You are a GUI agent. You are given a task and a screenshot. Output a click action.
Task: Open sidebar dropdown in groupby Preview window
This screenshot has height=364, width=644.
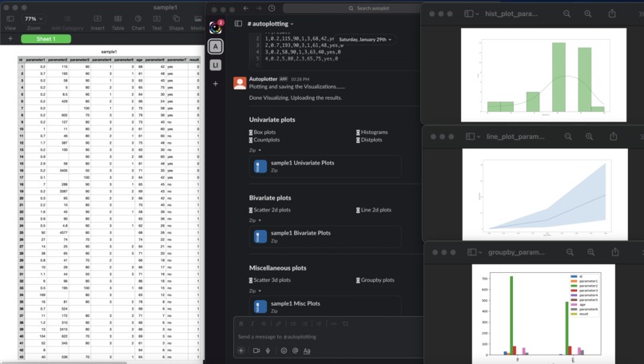[475, 252]
